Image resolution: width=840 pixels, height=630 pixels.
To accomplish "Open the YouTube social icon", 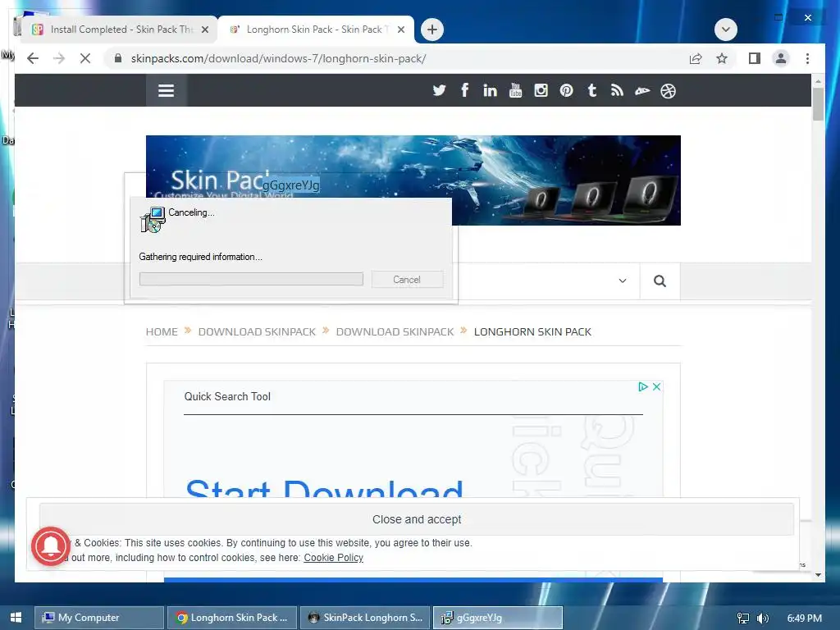I will pyautogui.click(x=515, y=90).
